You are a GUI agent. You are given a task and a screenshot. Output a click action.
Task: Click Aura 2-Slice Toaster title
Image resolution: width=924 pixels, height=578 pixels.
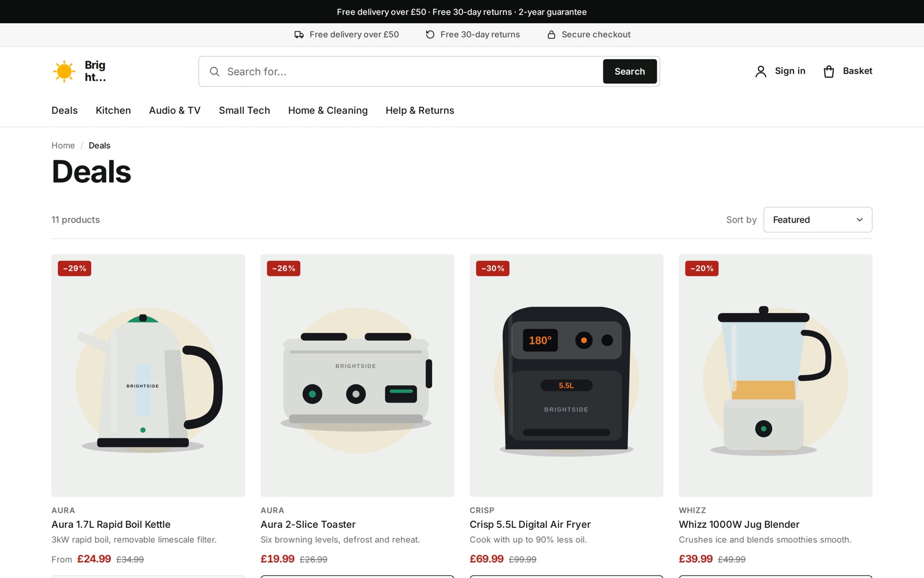pos(308,525)
